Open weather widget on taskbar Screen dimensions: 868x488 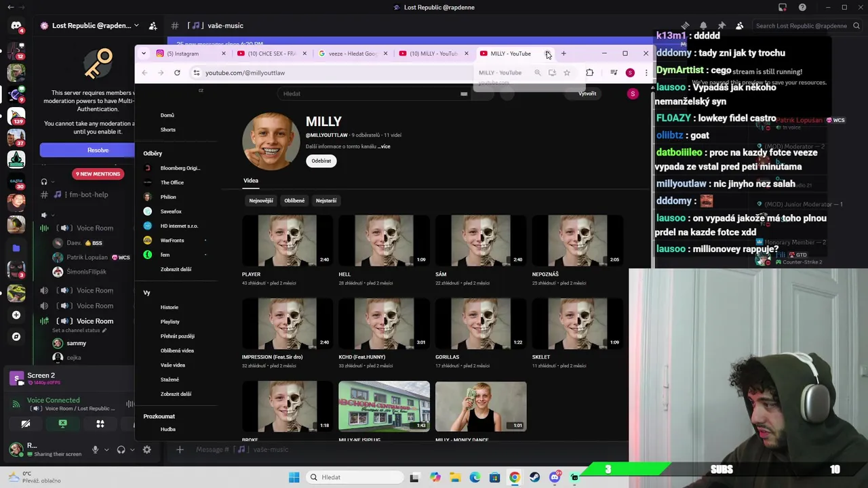[x=33, y=477]
